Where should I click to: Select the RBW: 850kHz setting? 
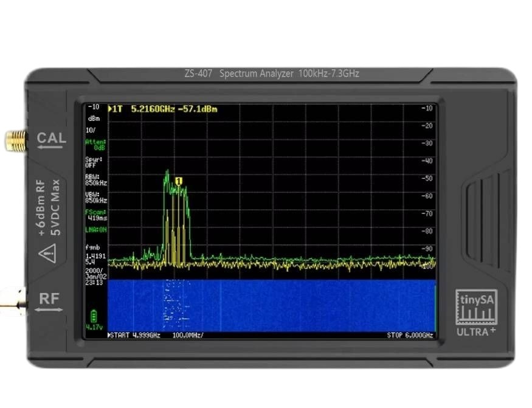[x=96, y=180]
